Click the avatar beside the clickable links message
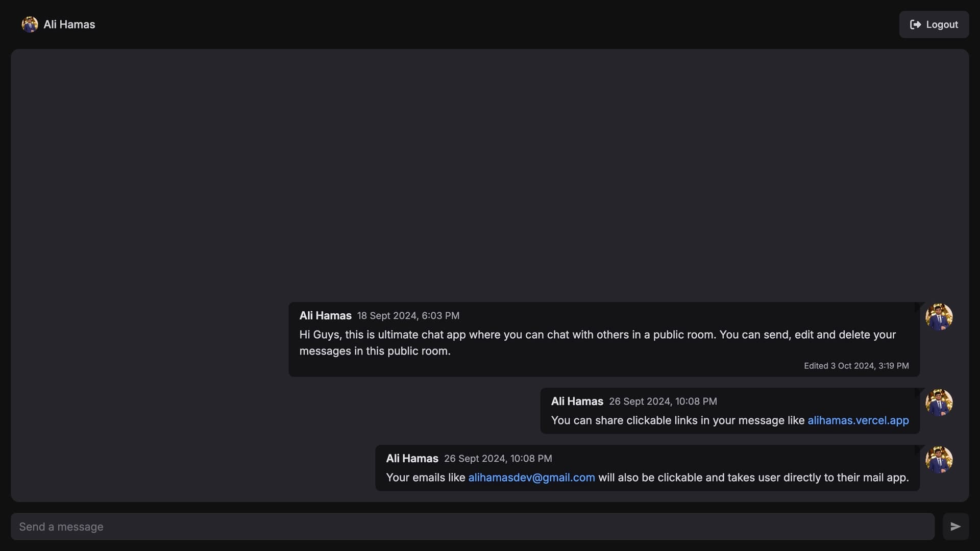 click(940, 403)
